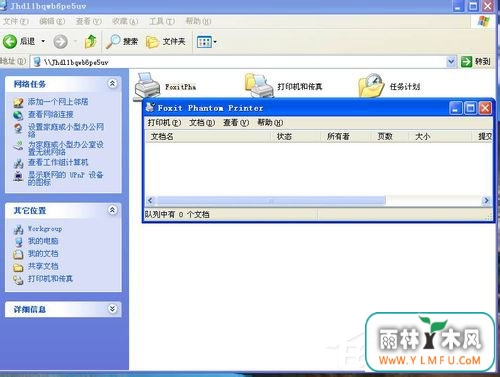Click the queue scrollbar right arrow

click(x=486, y=200)
